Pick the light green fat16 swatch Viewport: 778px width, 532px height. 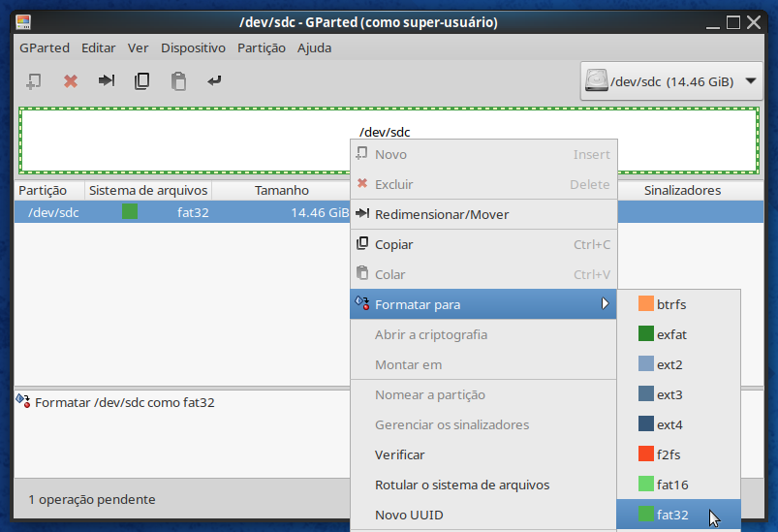point(646,484)
